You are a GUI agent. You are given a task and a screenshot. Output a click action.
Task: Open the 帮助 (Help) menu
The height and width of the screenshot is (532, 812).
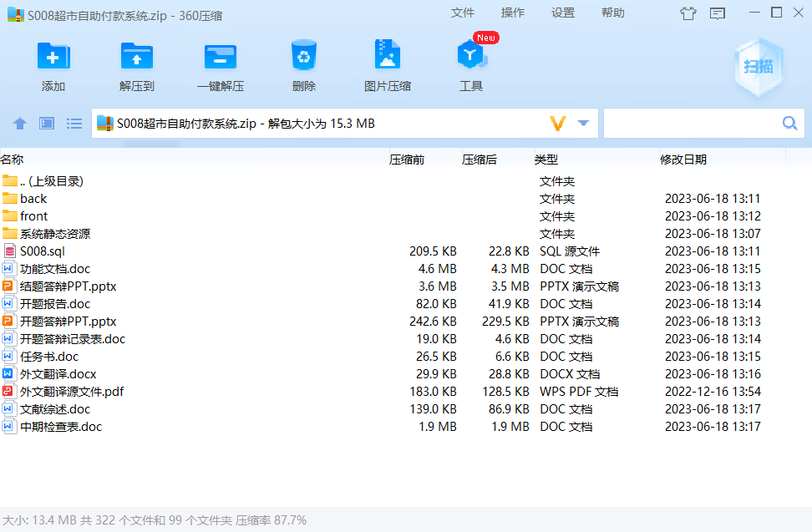[x=612, y=13]
